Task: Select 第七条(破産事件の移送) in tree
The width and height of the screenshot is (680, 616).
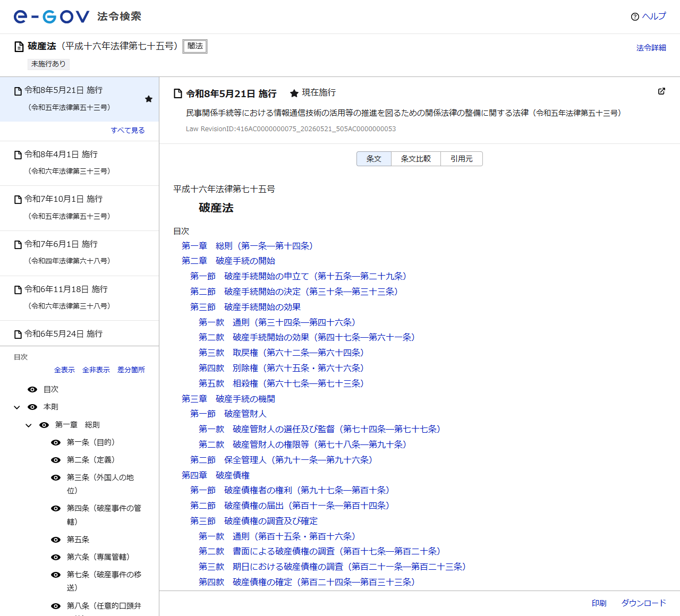Action: pyautogui.click(x=104, y=581)
